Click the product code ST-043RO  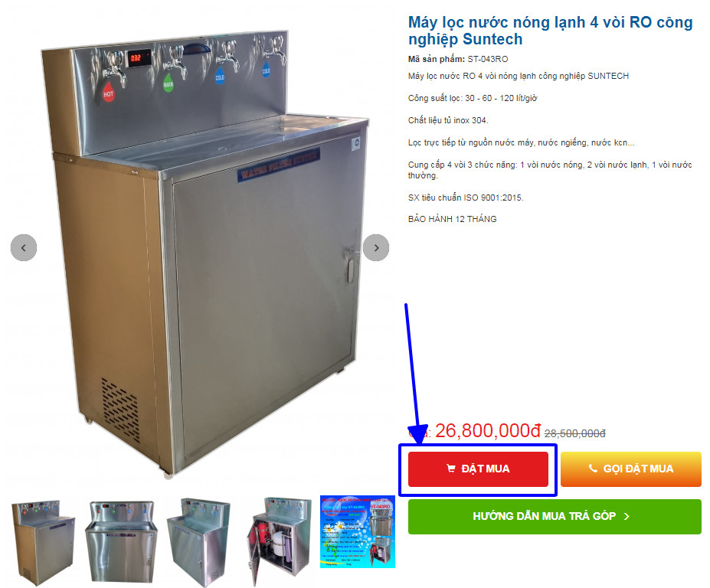(488, 59)
